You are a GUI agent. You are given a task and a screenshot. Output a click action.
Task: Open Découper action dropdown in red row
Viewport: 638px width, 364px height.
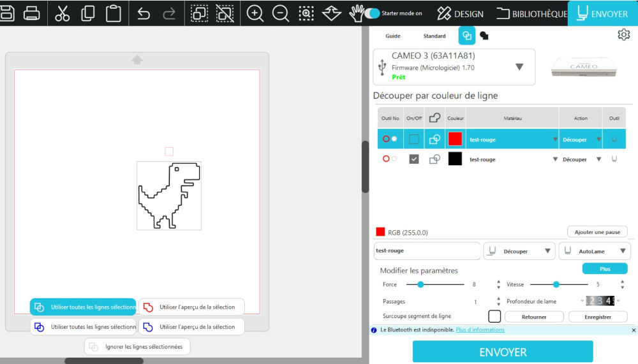click(x=598, y=140)
